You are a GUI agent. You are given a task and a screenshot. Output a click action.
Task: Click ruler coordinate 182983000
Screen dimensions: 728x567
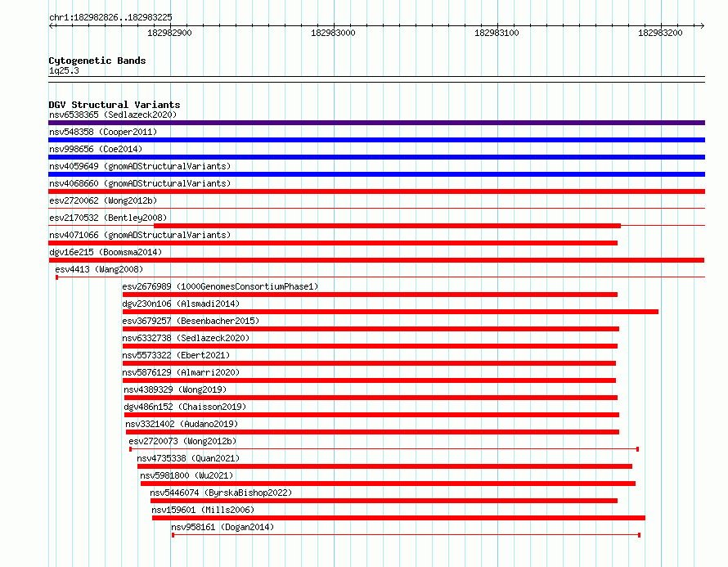point(333,33)
